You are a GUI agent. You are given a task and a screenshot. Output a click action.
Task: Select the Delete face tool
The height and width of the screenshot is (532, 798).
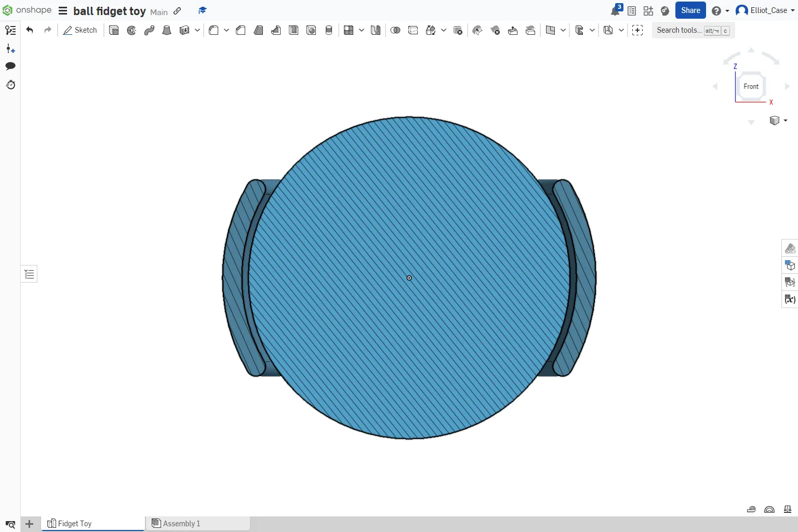tap(495, 30)
